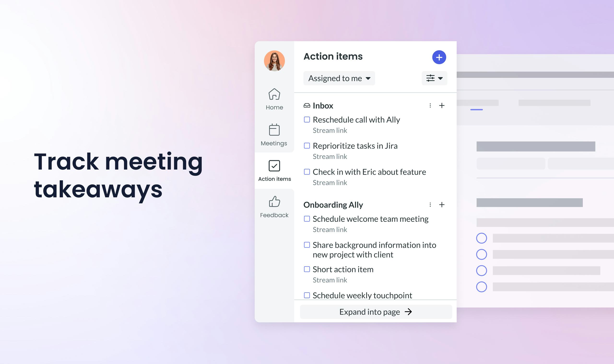The image size is (614, 364).
Task: Select Stream link under Reschedule call
Action: coord(329,130)
